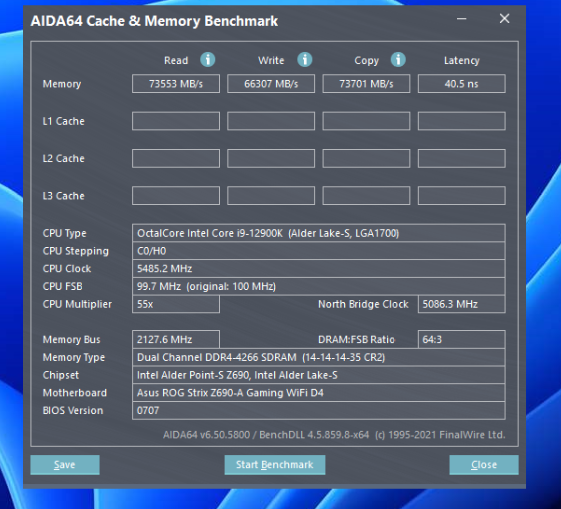The width and height of the screenshot is (561, 509).
Task: Close the window using the X icon
Action: click(504, 19)
